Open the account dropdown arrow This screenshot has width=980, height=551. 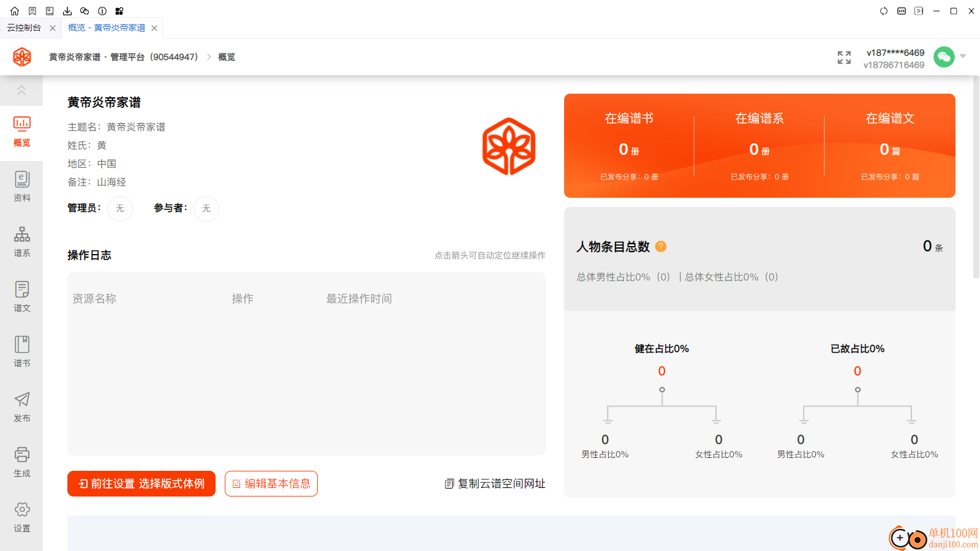point(963,56)
